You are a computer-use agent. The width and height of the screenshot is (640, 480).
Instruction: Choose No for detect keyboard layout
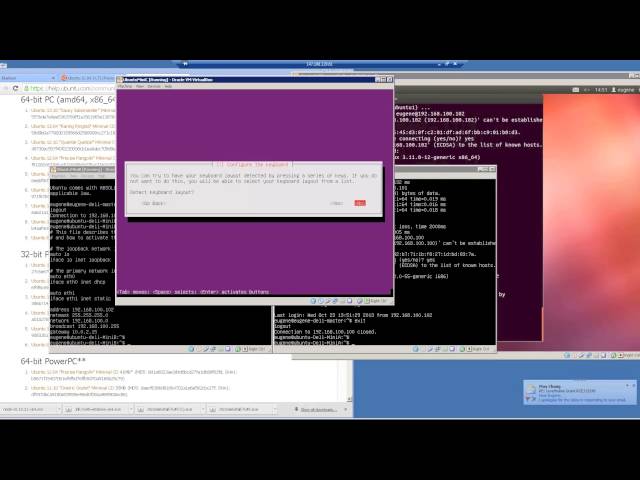pyautogui.click(x=337, y=203)
